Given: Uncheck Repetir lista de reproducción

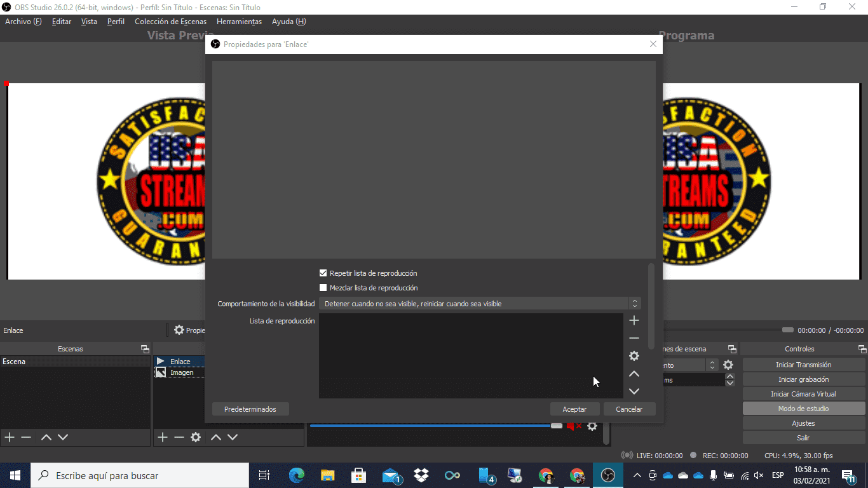Looking at the screenshot, I should (323, 273).
